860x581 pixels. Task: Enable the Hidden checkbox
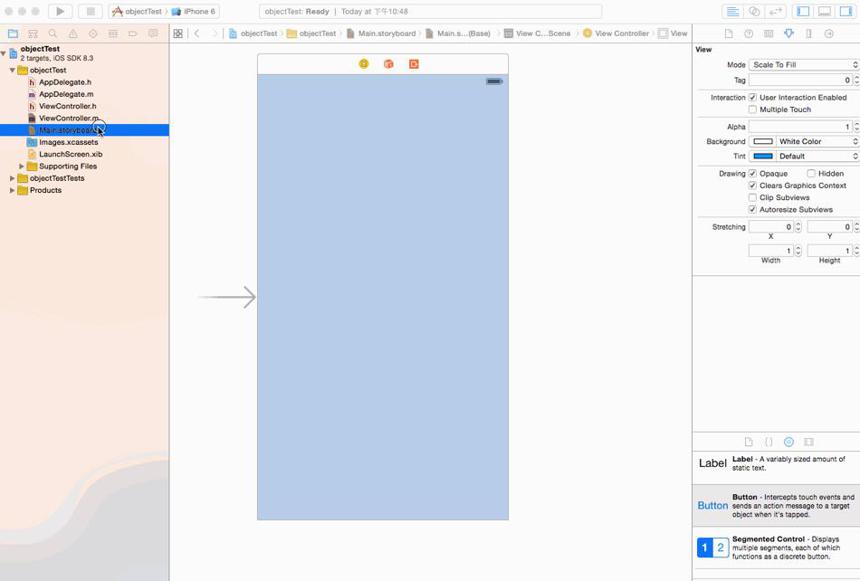811,173
